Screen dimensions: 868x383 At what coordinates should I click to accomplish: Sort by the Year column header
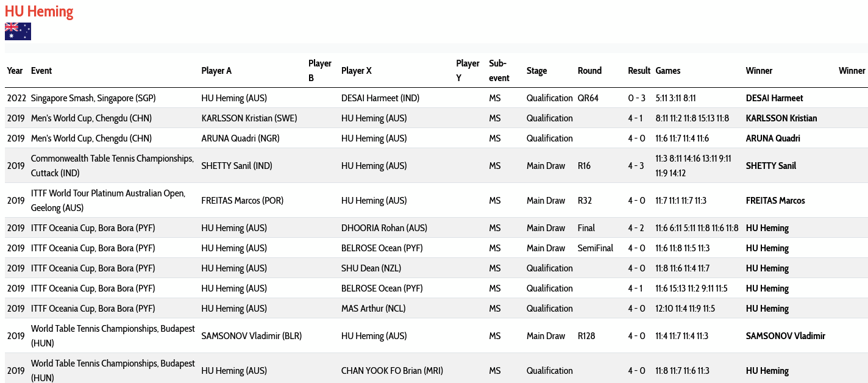15,71
